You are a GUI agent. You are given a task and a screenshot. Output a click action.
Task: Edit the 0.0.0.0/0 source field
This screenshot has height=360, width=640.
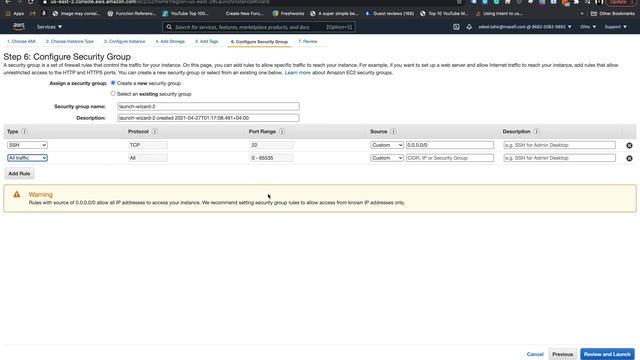[x=450, y=145]
